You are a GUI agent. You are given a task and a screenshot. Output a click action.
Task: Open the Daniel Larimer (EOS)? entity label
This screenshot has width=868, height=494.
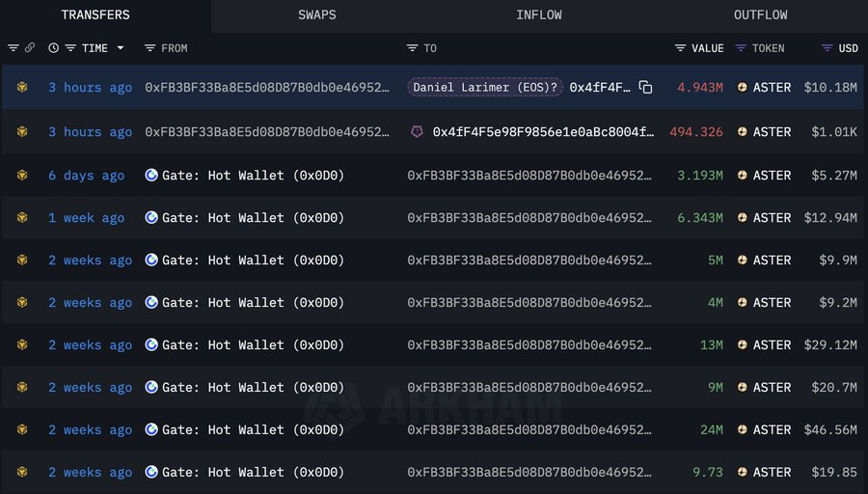tap(485, 88)
